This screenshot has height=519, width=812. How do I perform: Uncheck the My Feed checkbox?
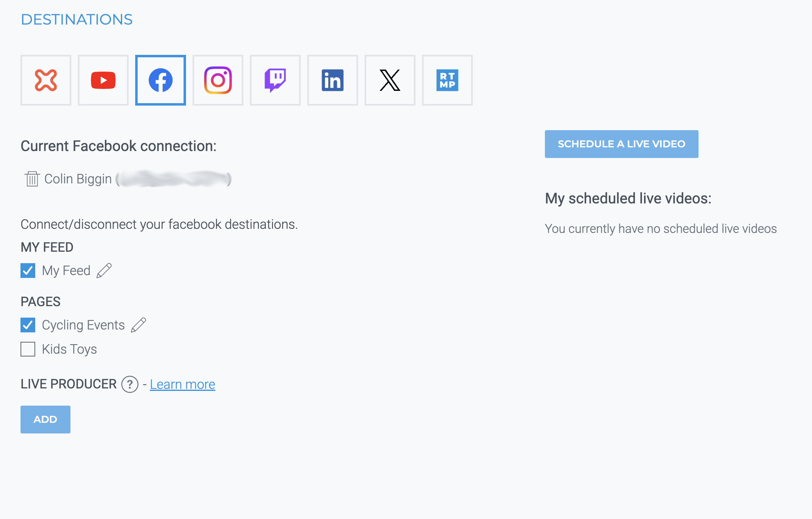point(28,271)
